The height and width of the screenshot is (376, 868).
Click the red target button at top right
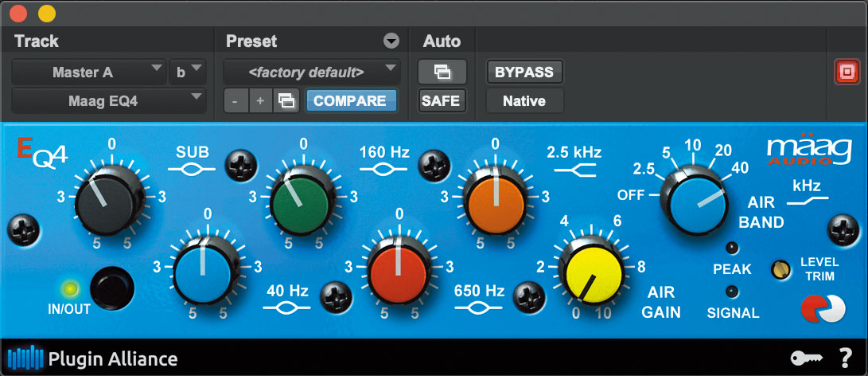click(x=847, y=72)
